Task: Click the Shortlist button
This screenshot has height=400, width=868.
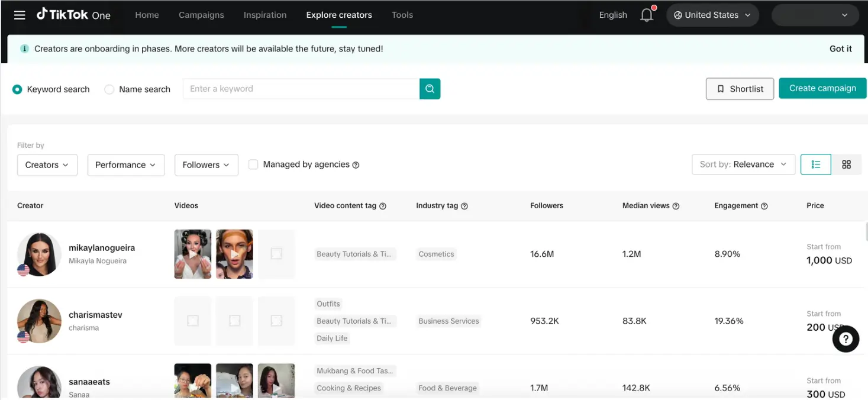Action: [740, 89]
